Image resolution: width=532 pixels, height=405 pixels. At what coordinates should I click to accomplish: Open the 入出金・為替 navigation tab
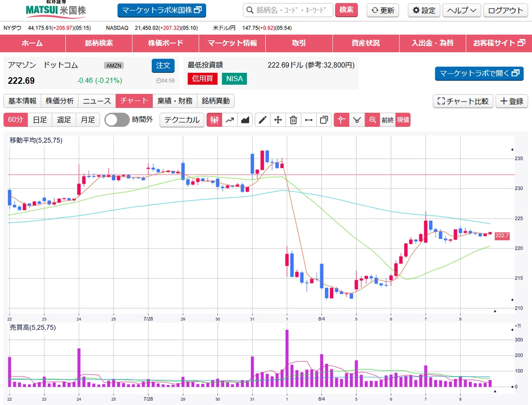click(x=432, y=43)
